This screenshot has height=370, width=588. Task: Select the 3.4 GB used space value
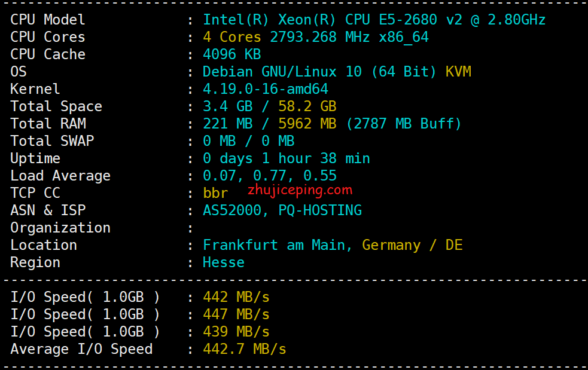point(228,106)
